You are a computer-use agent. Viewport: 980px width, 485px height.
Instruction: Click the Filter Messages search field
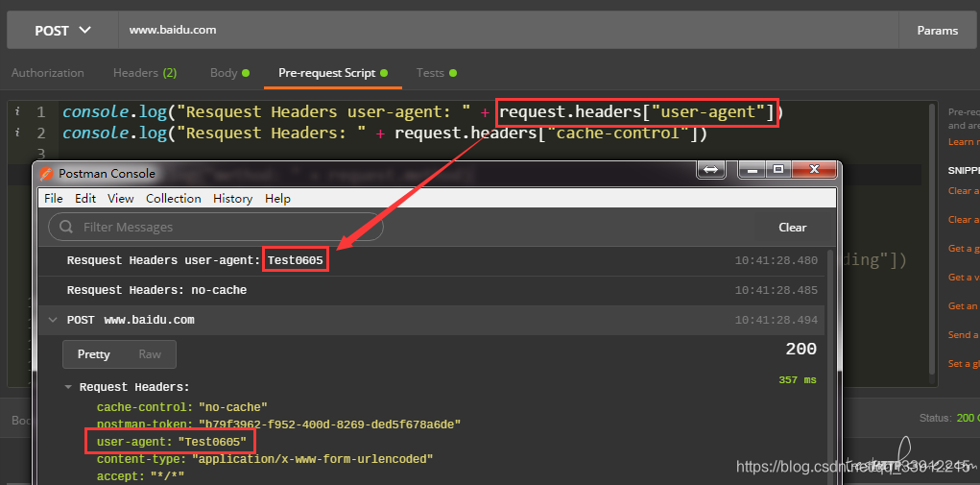[216, 227]
